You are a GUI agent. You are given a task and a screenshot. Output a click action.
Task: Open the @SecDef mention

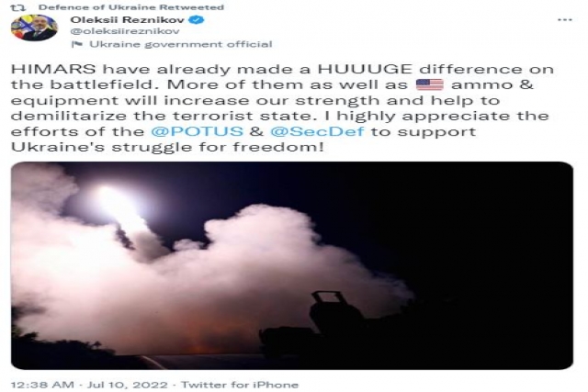(x=317, y=131)
